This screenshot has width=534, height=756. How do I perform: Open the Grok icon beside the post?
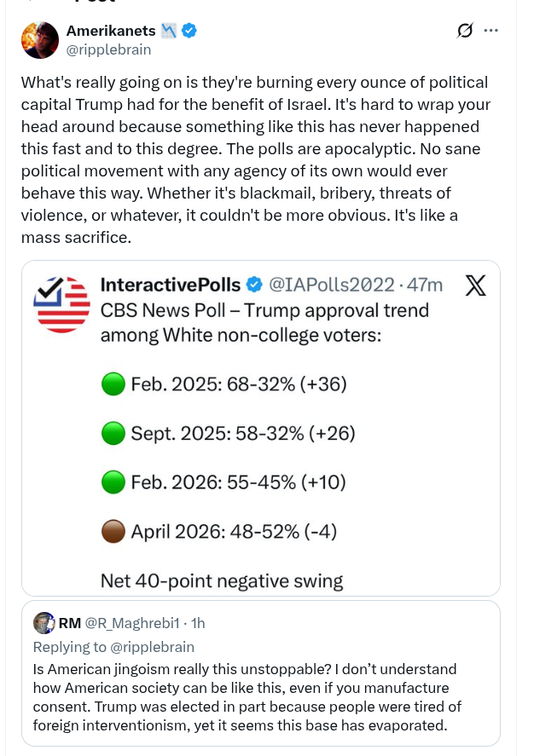click(x=465, y=31)
